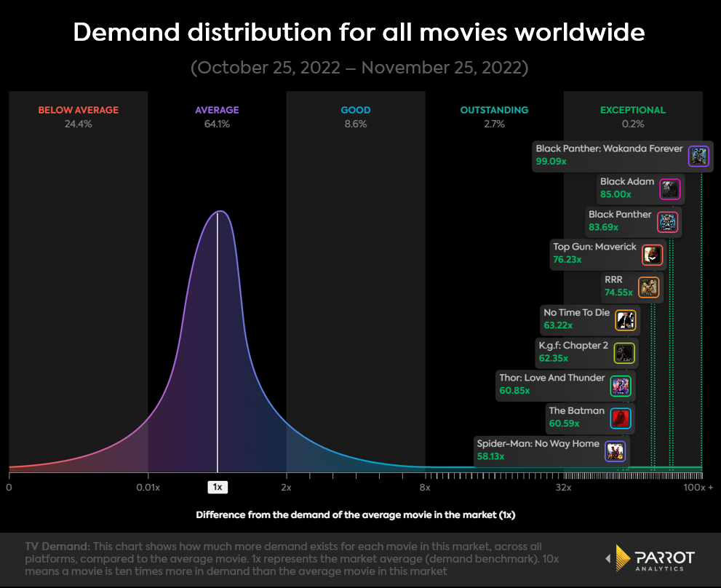Select the 1x axis marker label
721x588 pixels.
click(x=218, y=488)
